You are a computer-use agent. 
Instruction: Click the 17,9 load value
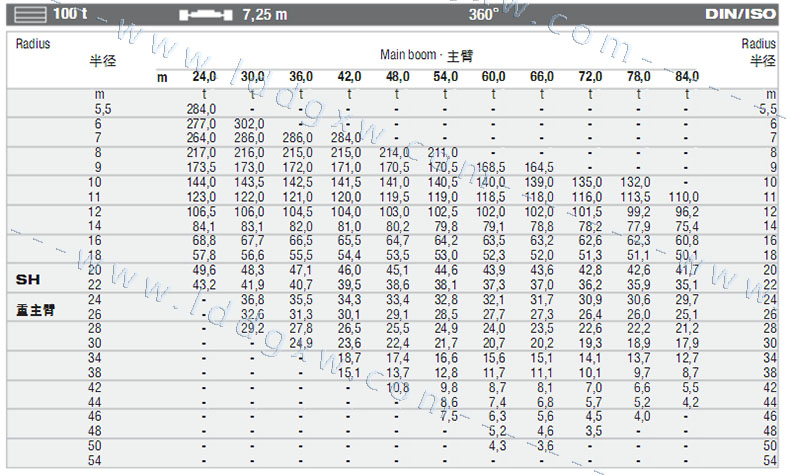tap(687, 344)
